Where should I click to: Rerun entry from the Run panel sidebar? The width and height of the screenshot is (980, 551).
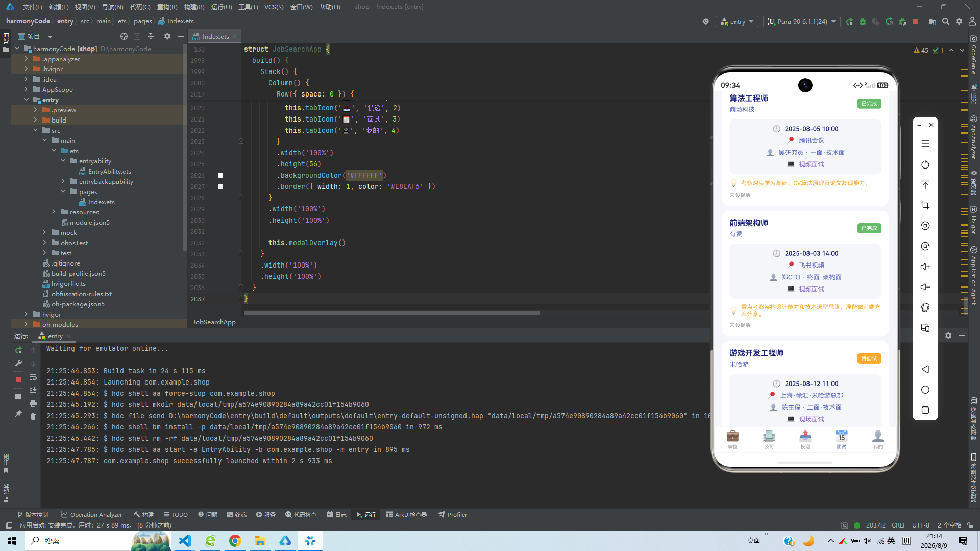click(x=18, y=350)
